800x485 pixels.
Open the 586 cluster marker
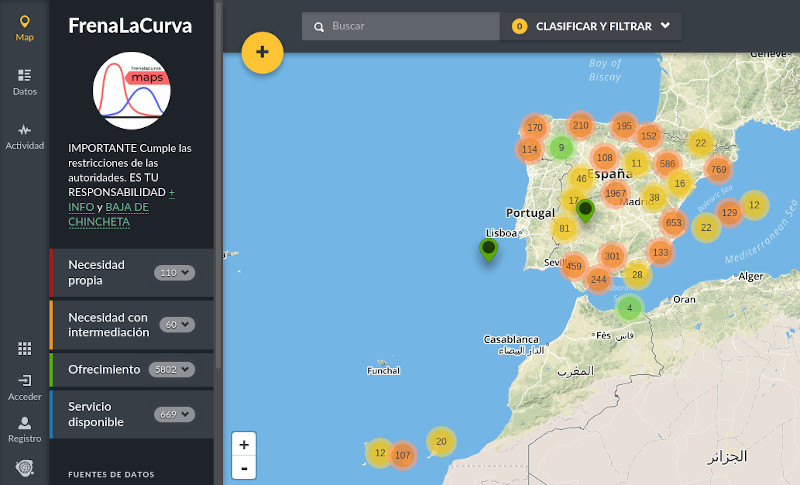pos(667,164)
